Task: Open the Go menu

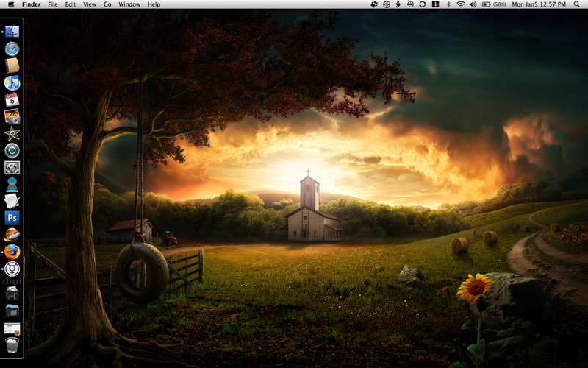Action: (x=107, y=4)
